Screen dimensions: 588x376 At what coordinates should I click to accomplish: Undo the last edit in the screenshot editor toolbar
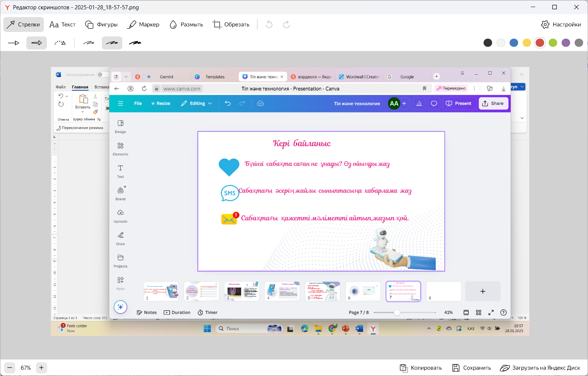pos(269,25)
